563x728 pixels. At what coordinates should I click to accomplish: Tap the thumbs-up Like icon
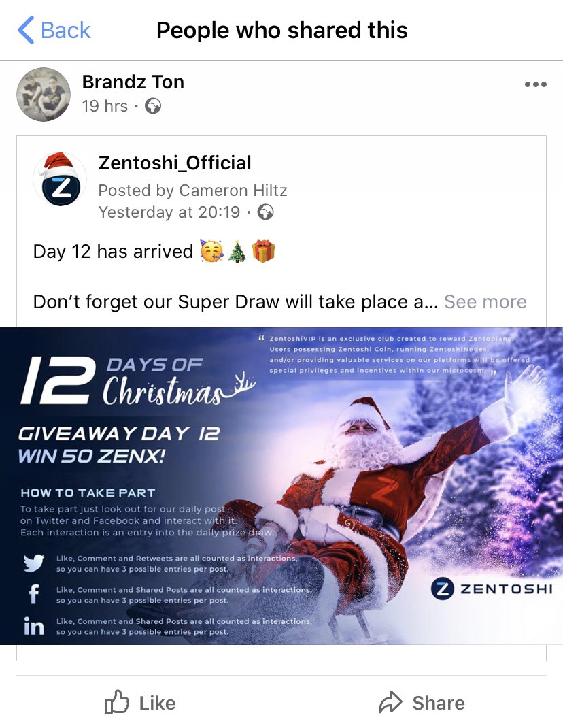[x=116, y=702]
